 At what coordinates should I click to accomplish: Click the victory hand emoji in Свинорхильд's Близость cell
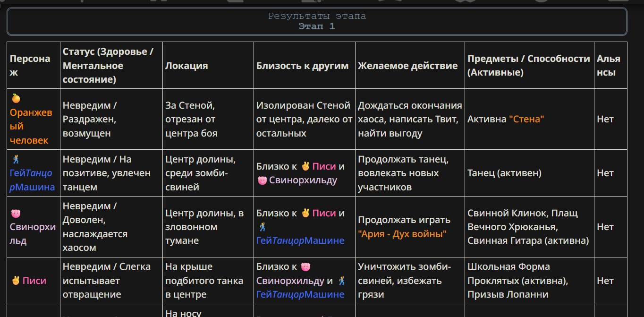[305, 213]
